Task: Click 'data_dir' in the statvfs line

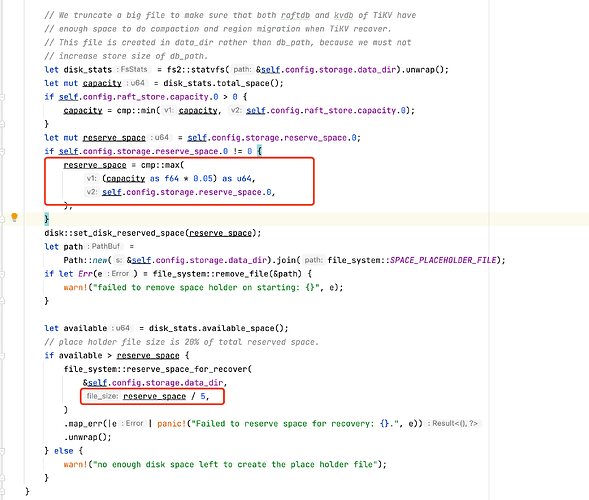Action: click(376, 70)
